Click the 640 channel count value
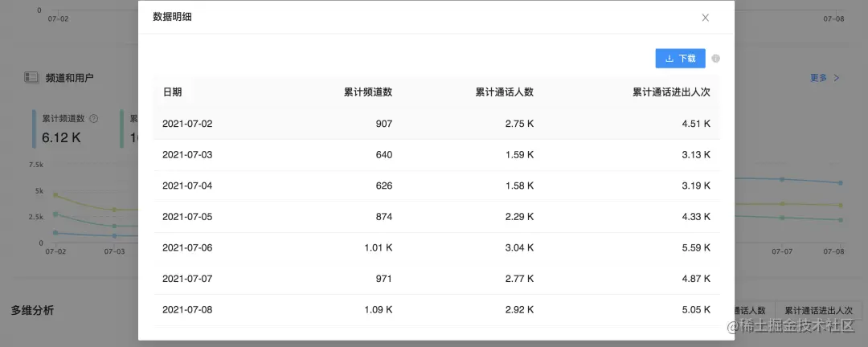868x347 pixels. click(x=383, y=155)
